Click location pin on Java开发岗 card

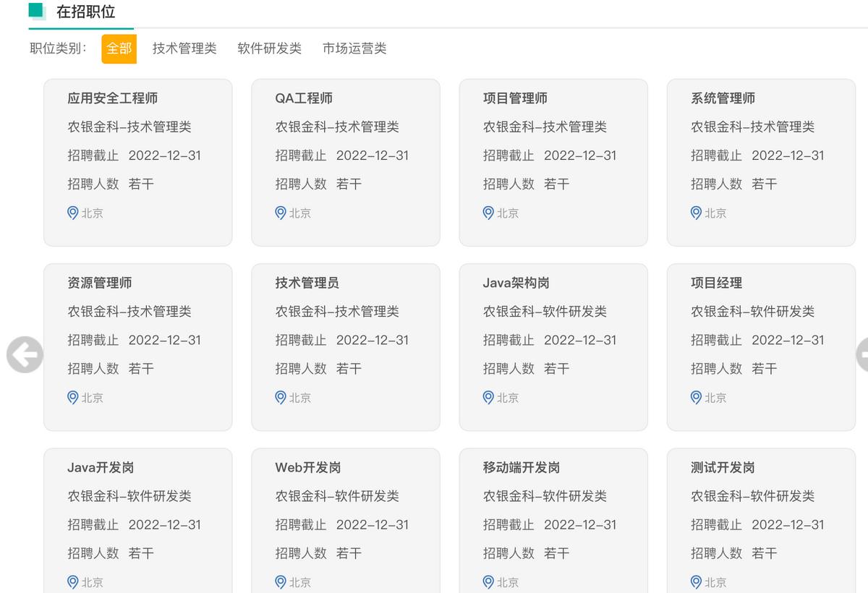pyautogui.click(x=72, y=581)
